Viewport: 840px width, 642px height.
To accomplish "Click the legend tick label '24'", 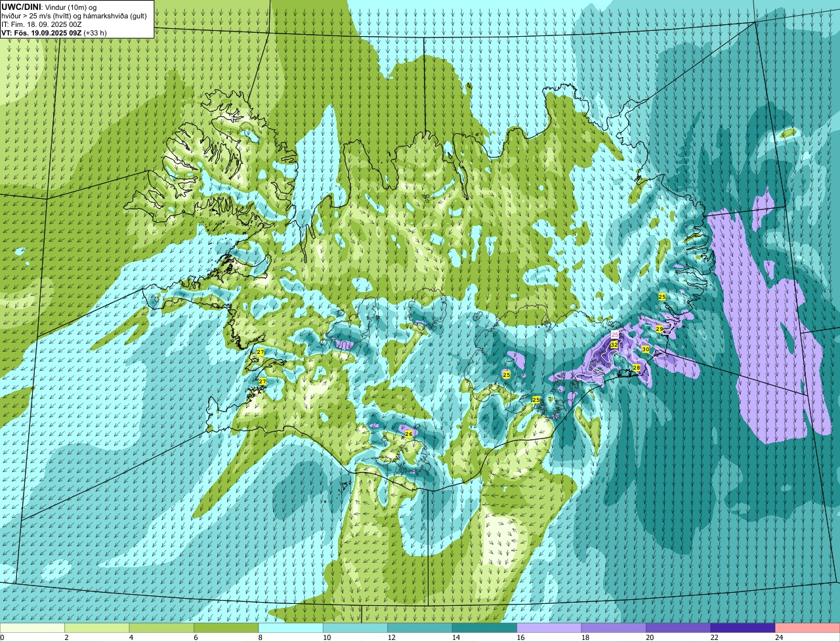I will (778, 637).
